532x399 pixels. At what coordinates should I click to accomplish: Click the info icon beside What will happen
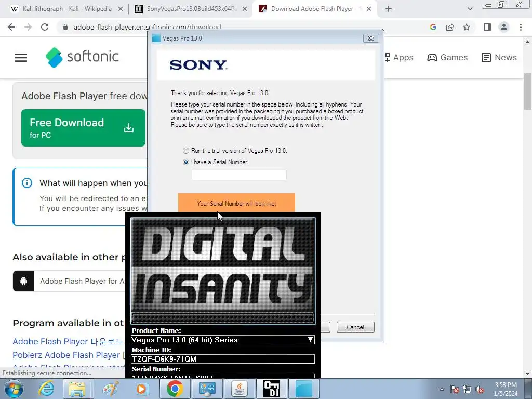pyautogui.click(x=27, y=183)
